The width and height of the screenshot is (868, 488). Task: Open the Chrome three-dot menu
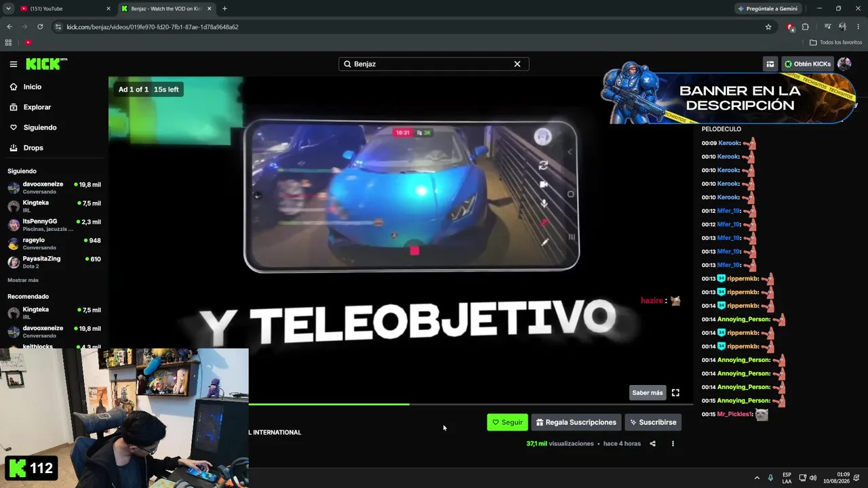pos(858,27)
